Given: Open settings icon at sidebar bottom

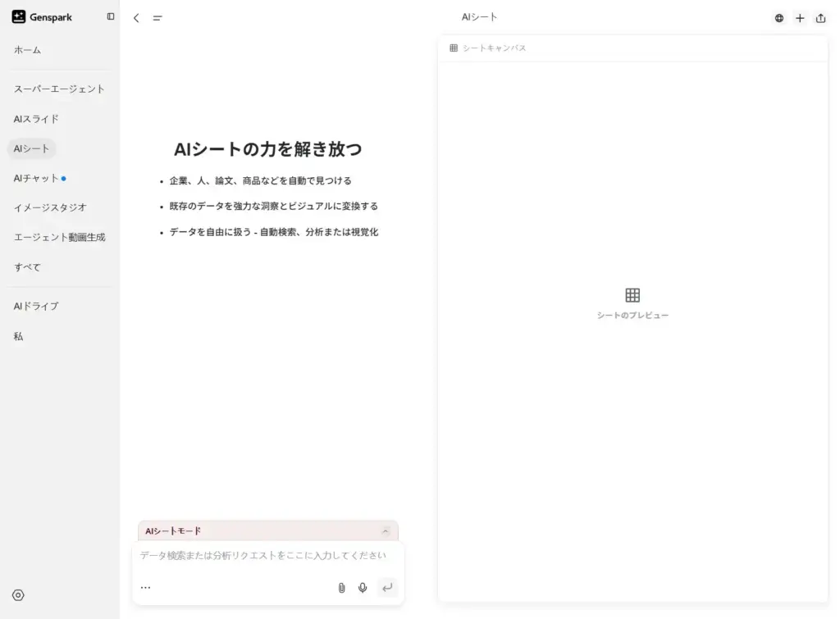Looking at the screenshot, I should [18, 595].
